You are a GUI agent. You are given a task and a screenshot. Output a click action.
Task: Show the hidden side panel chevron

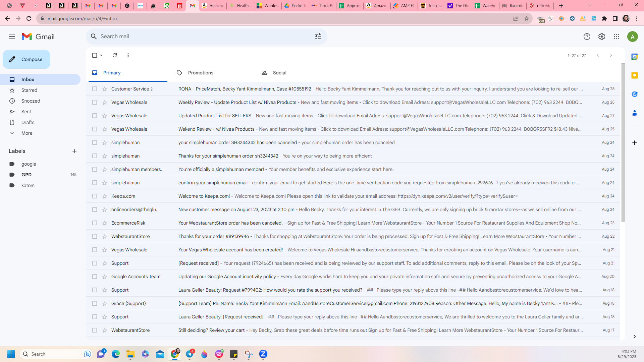pyautogui.click(x=634, y=337)
